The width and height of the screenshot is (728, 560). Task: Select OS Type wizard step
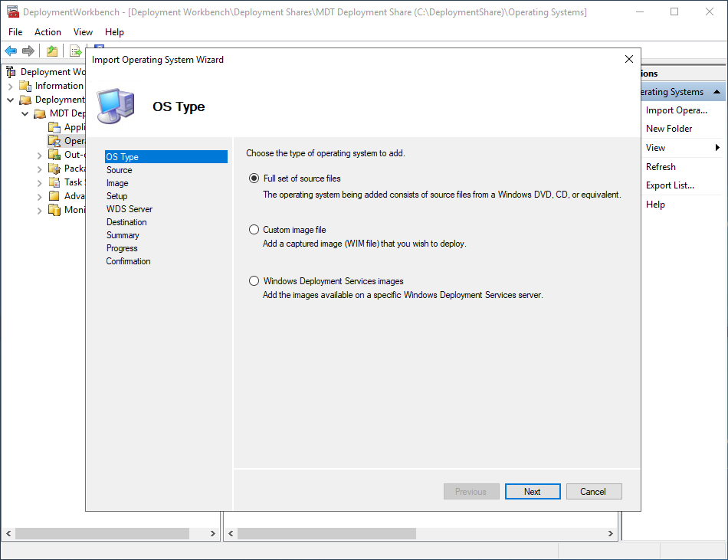point(166,157)
